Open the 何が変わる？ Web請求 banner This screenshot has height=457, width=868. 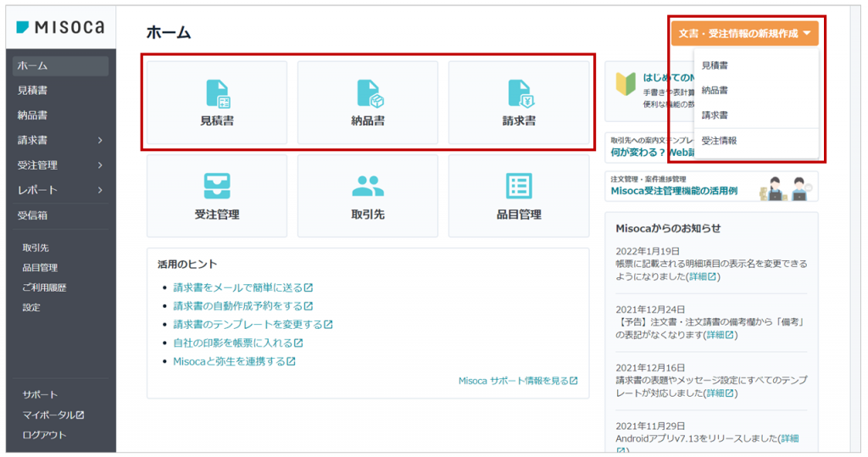(x=653, y=153)
